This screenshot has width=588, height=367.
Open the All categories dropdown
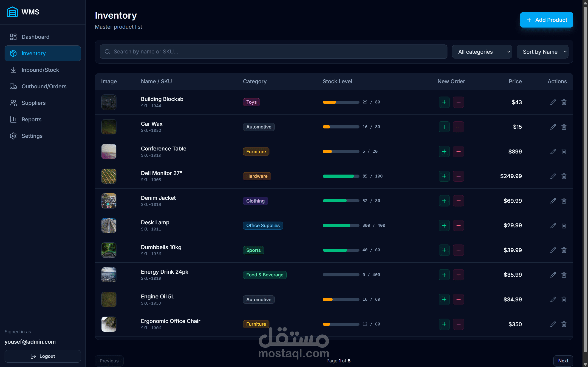[482, 52]
